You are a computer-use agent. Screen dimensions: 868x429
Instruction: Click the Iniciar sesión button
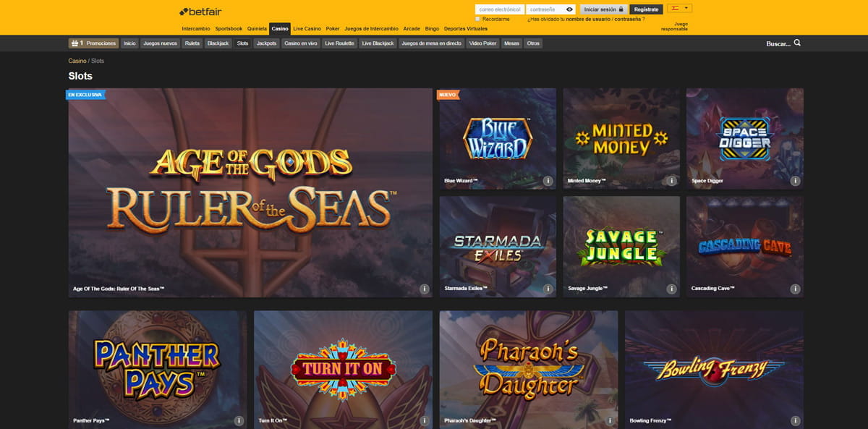603,9
